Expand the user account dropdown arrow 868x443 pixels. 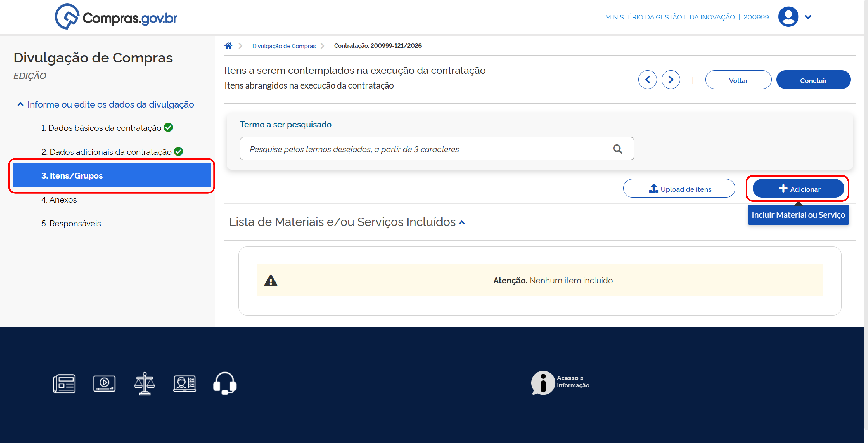pyautogui.click(x=808, y=17)
